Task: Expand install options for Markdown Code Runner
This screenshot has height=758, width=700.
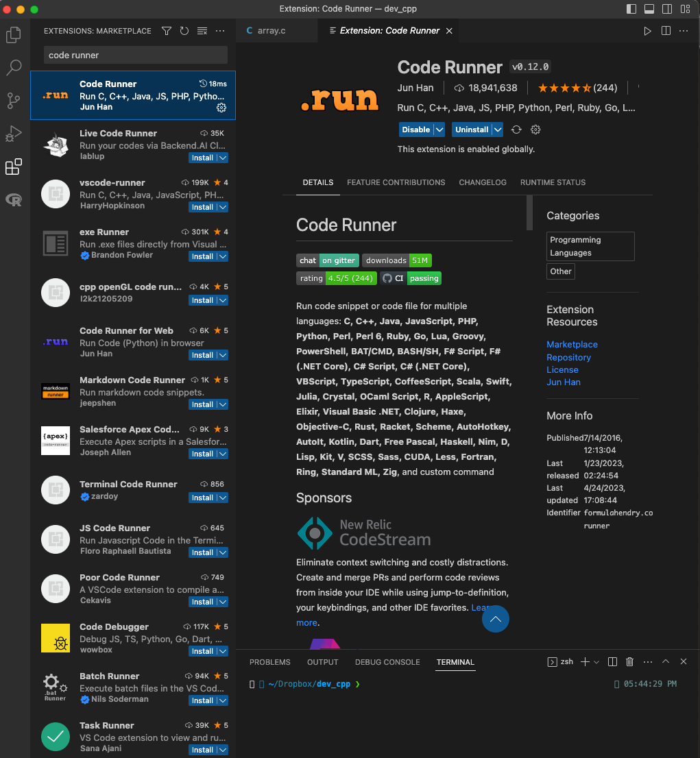Action: click(223, 404)
